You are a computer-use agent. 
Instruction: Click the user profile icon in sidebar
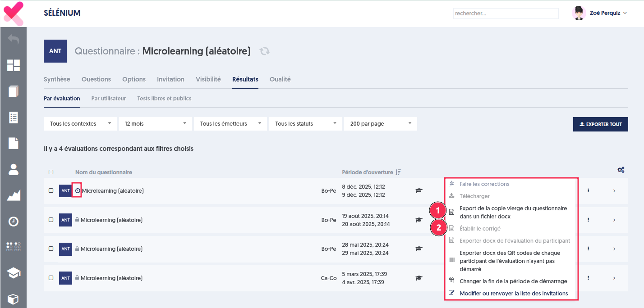pos(14,169)
